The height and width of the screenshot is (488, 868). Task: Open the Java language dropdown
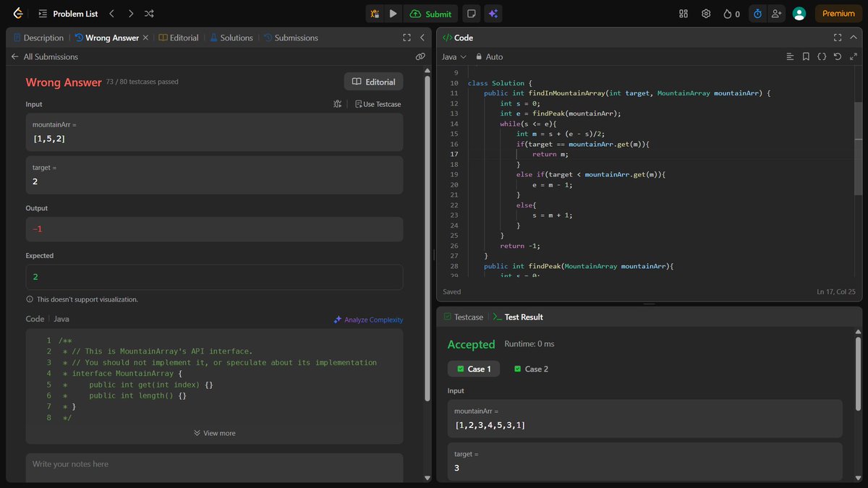(x=452, y=56)
